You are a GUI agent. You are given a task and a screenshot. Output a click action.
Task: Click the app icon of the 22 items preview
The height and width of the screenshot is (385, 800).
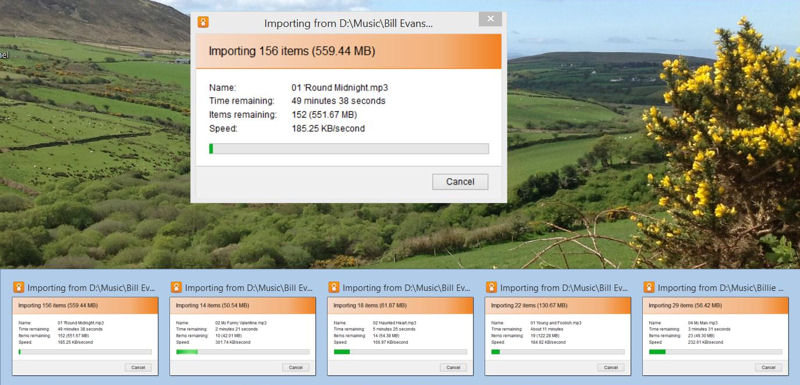(x=491, y=287)
